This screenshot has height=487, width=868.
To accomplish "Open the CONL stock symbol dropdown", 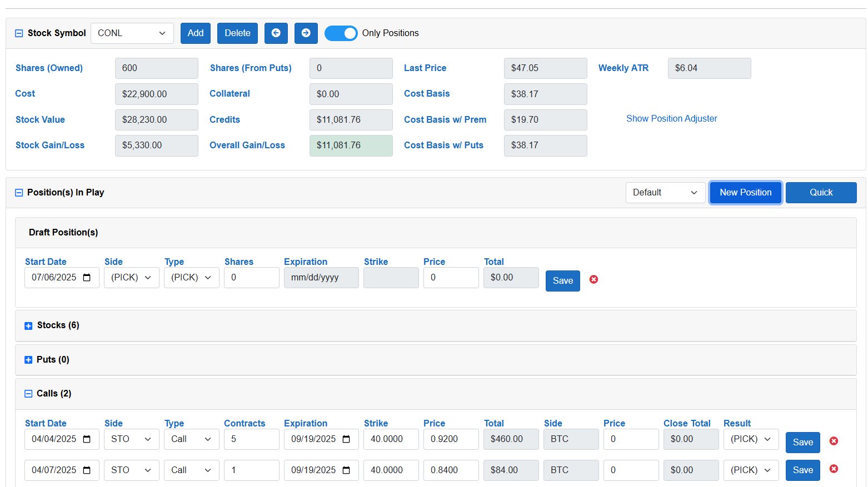I will pyautogui.click(x=132, y=33).
